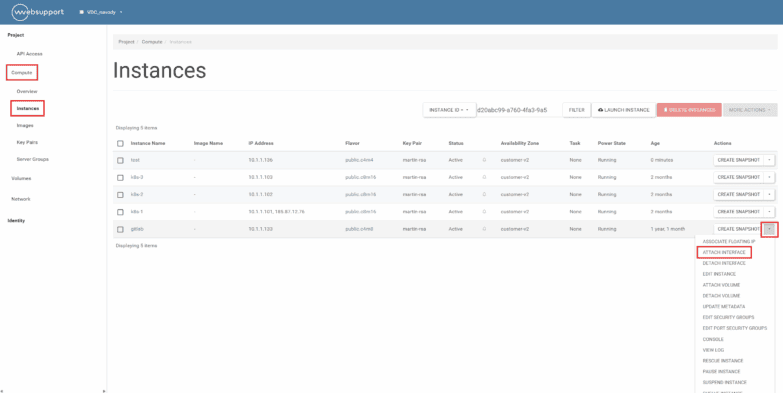
Task: Click the Filter button
Action: 576,110
